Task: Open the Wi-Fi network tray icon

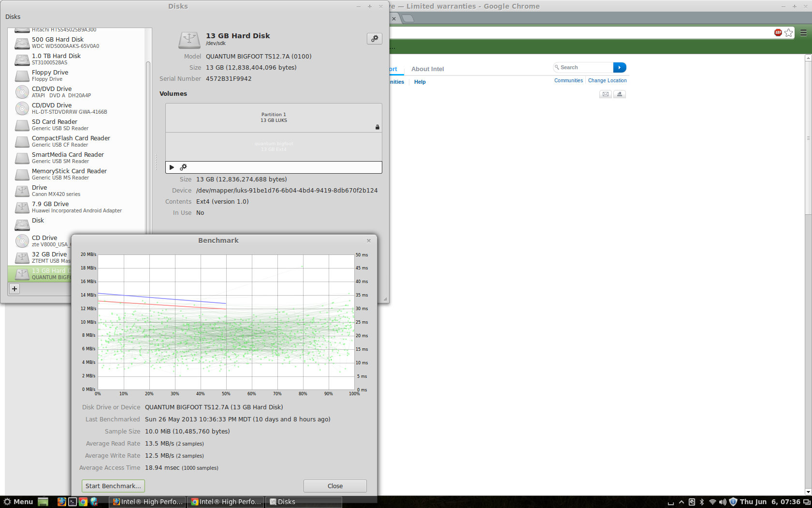Action: pos(712,502)
